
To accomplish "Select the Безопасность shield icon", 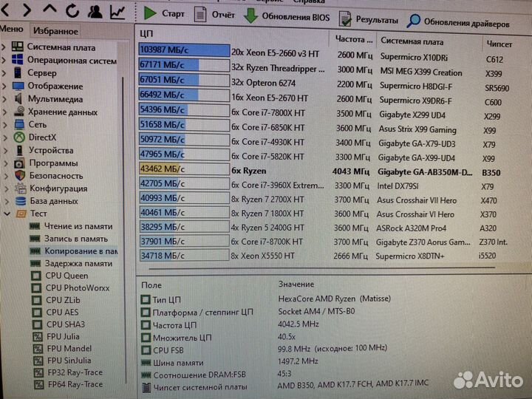I will (x=20, y=176).
